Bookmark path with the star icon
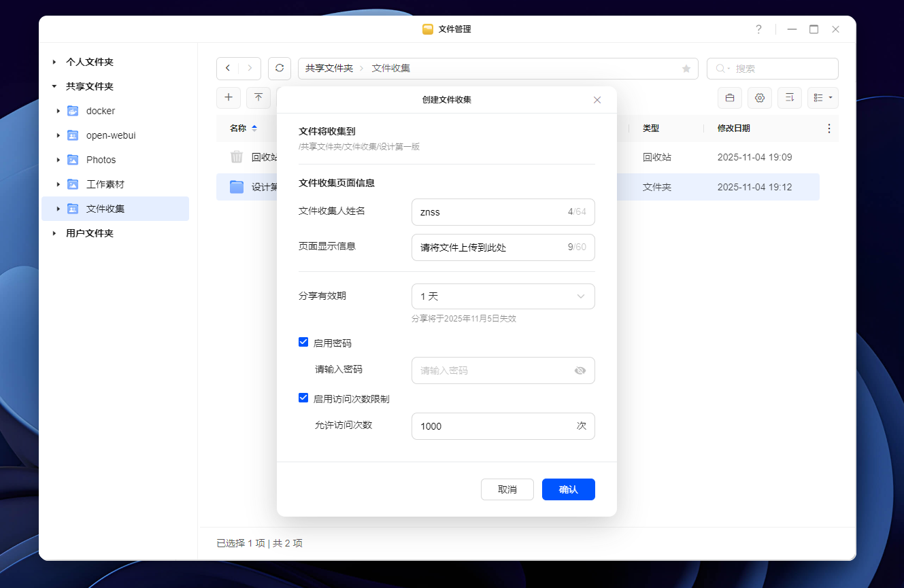Screen dimensions: 904x588 coord(686,69)
